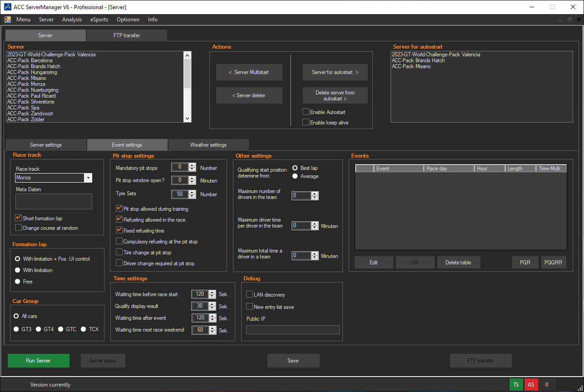Click the Save button
Image resolution: width=584 pixels, height=392 pixels.
[293, 361]
